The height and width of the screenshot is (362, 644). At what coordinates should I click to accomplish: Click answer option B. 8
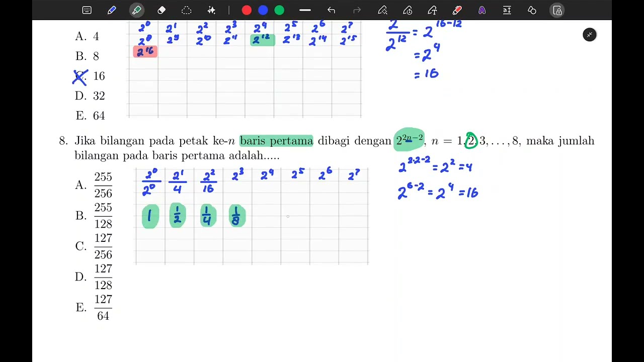coord(87,56)
